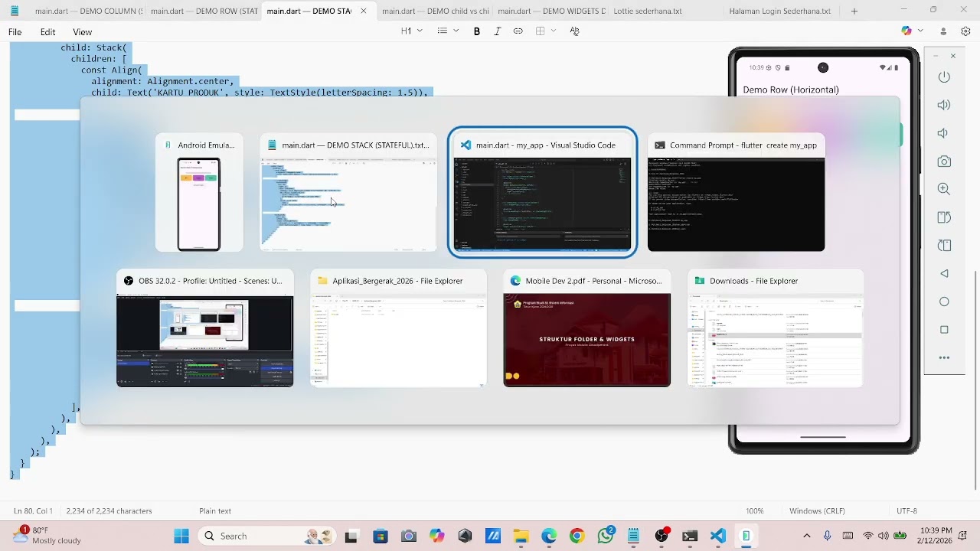The height and width of the screenshot is (551, 980).
Task: Tap the emulator Home circle button
Action: 944,302
